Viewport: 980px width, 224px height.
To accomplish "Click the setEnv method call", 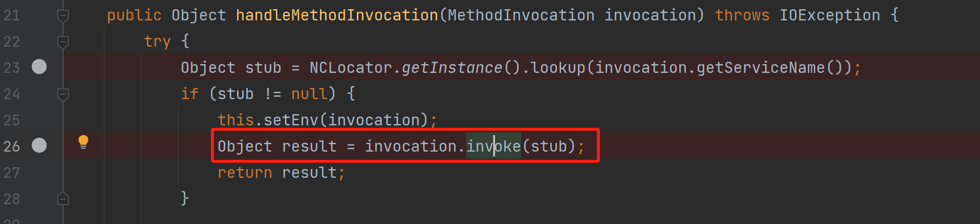I will 291,120.
